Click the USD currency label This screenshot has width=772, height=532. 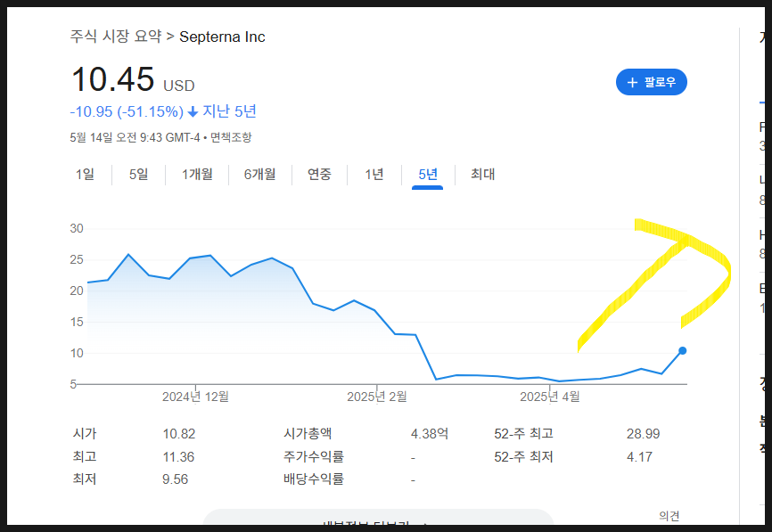178,86
